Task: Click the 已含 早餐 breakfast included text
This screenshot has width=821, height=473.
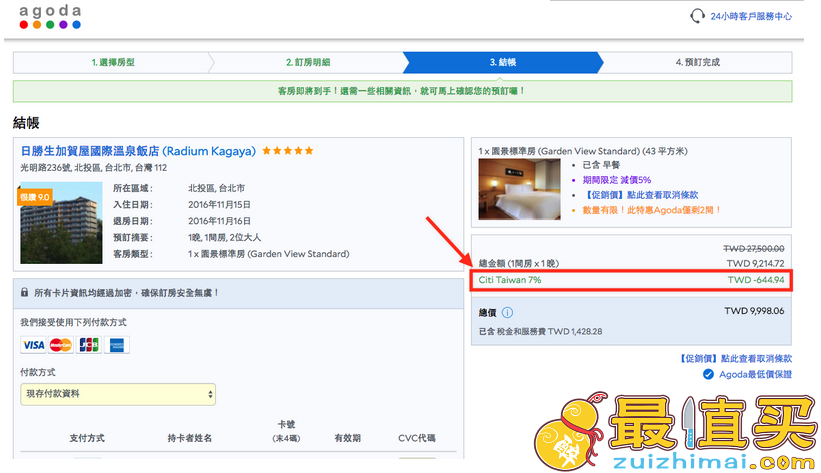Action: [x=601, y=164]
